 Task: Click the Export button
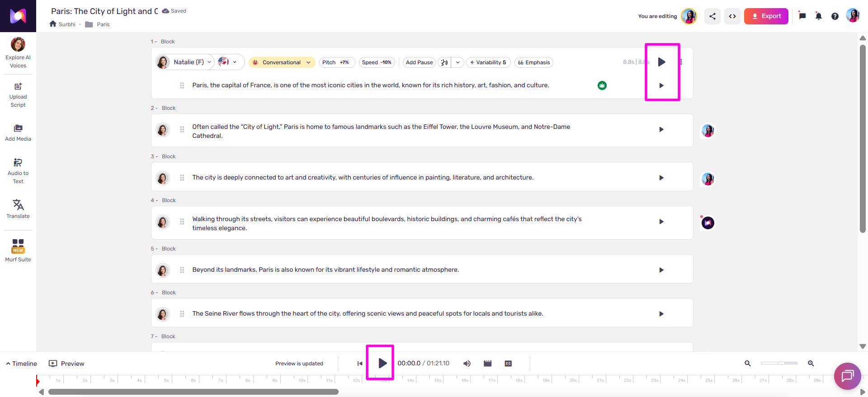[766, 16]
